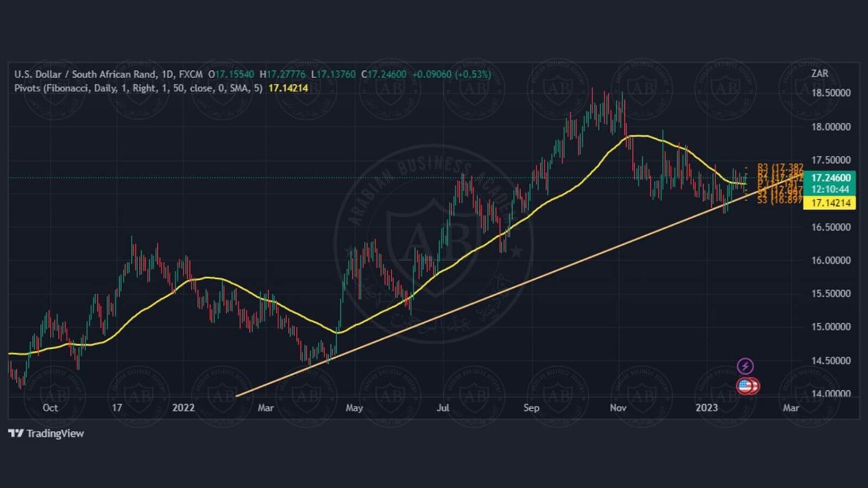Screen dimensions: 868x488
Task: Click the Nov label on the time axis
Action: 618,408
